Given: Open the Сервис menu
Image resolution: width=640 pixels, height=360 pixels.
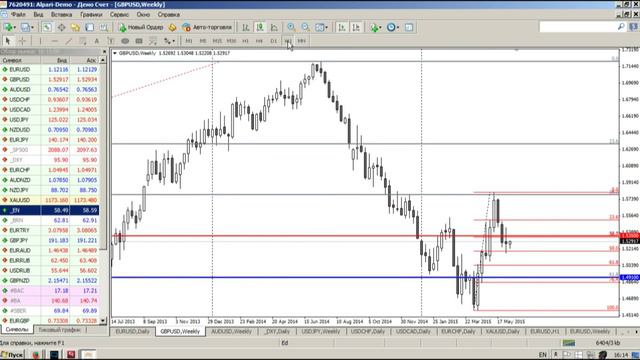Looking at the screenshot, I should pos(119,14).
